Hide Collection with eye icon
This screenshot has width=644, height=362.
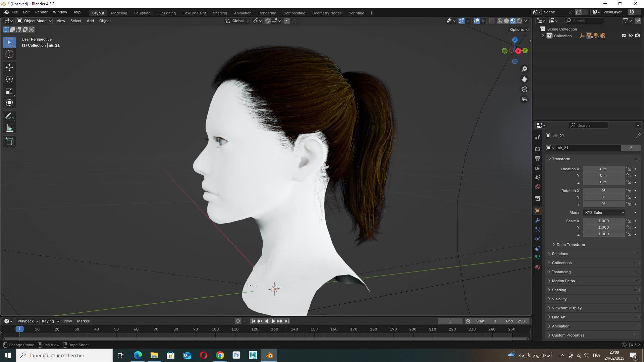coord(631,36)
